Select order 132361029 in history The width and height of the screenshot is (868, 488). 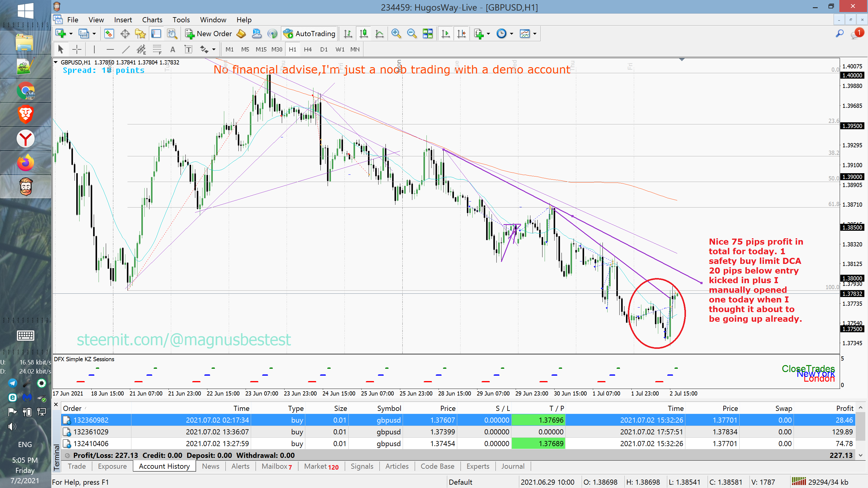point(458,432)
